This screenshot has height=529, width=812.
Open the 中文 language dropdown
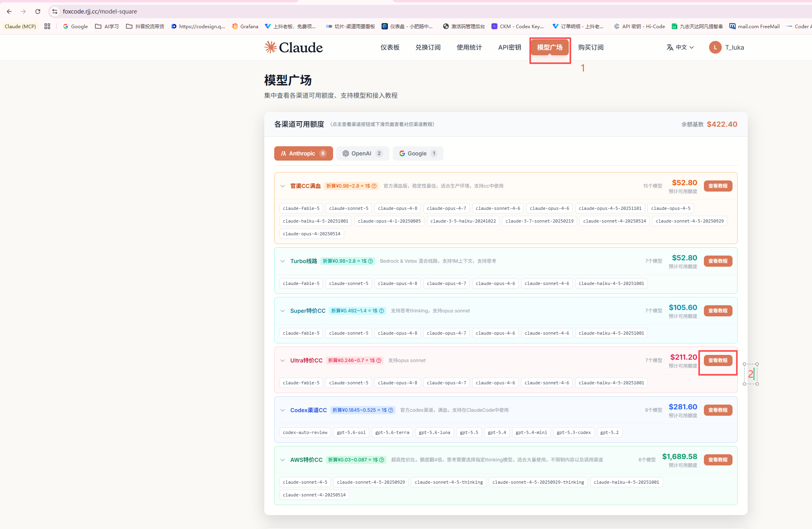click(x=680, y=47)
